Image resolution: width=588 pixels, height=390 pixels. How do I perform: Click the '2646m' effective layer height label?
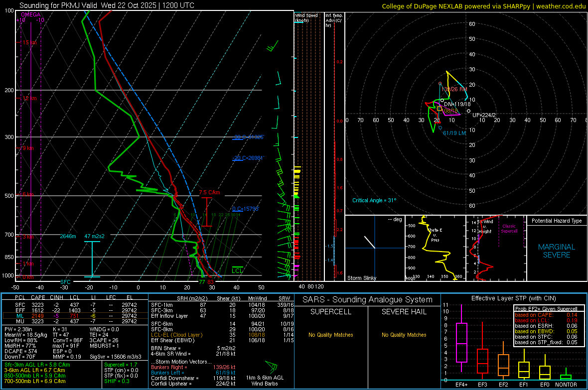tap(68, 236)
